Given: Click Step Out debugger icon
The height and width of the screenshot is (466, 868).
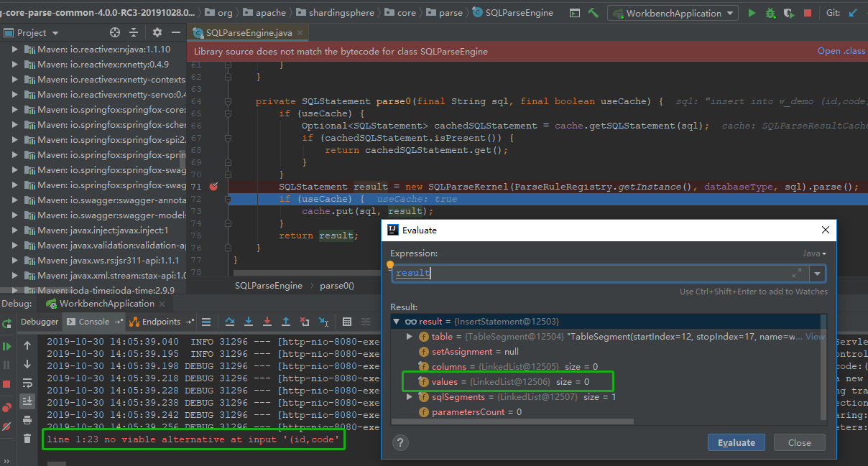Looking at the screenshot, I should [x=286, y=322].
